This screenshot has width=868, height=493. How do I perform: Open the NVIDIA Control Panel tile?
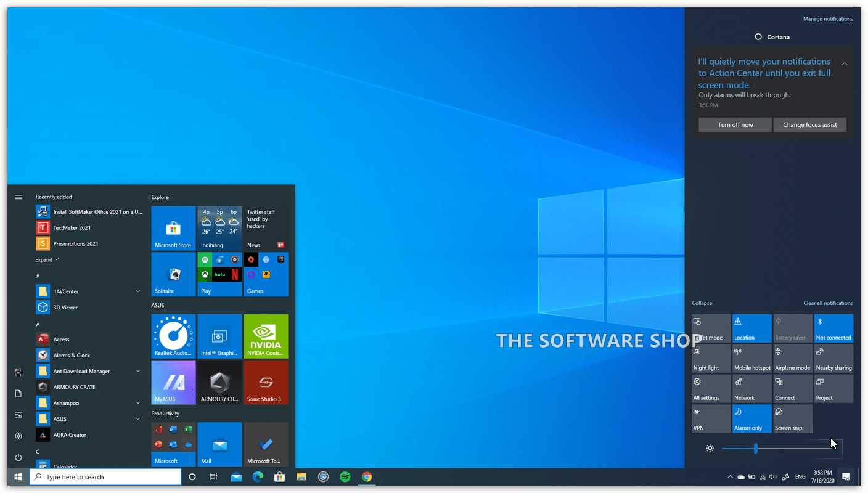(266, 336)
